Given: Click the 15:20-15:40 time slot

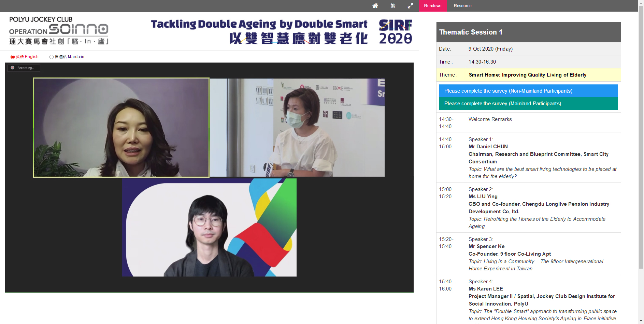Looking at the screenshot, I should pos(446,243).
